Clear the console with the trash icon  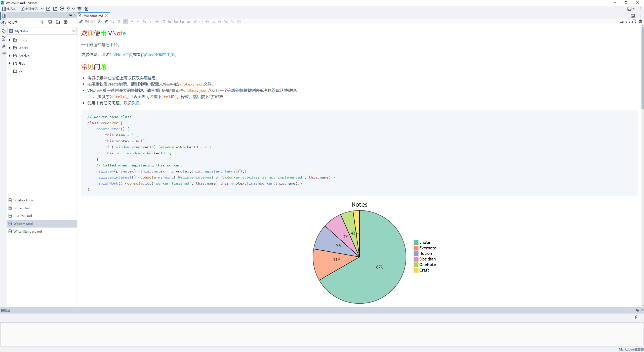tap(637, 317)
